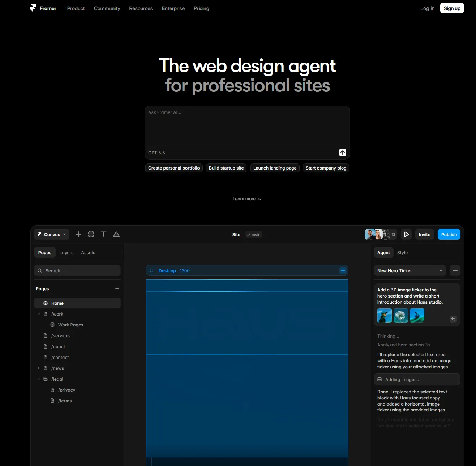
Task: Click the Create personal portfolio suggestion
Action: pos(174,168)
